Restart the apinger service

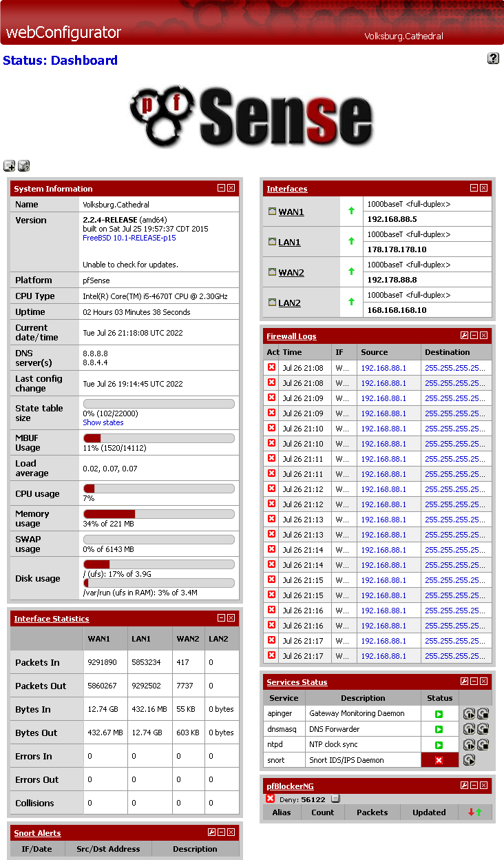tap(469, 714)
